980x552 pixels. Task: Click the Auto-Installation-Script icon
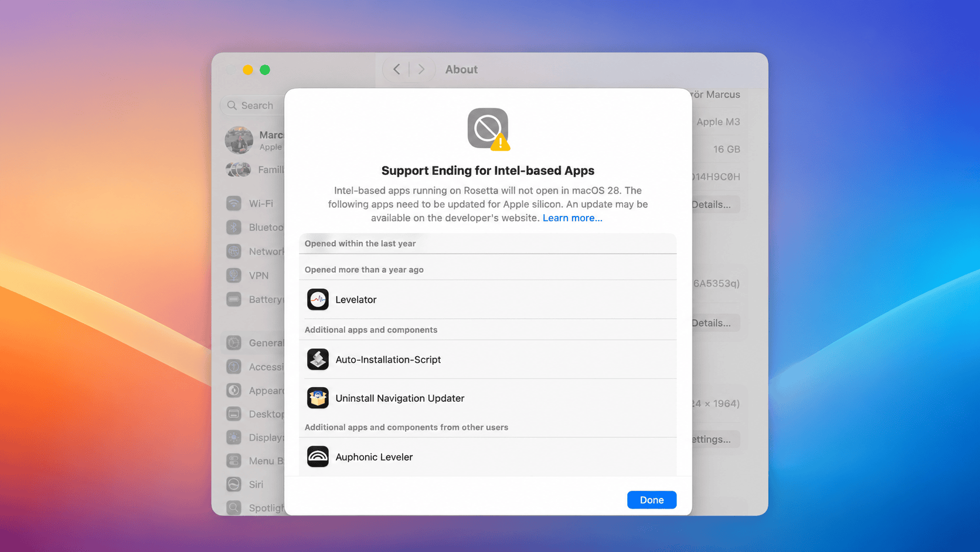click(x=318, y=360)
